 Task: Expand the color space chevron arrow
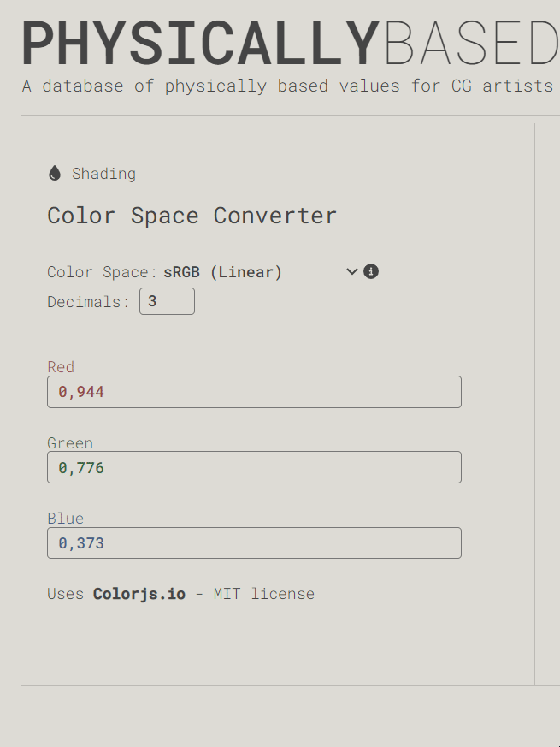352,271
